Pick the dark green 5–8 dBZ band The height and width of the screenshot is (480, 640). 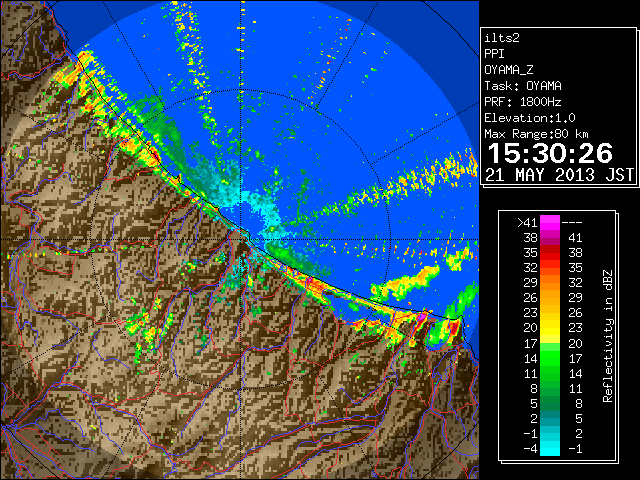(550, 403)
